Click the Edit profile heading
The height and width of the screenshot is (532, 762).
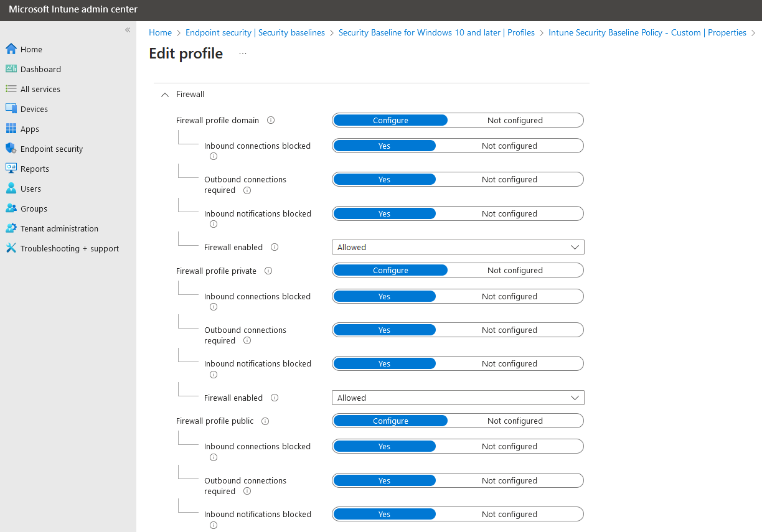click(186, 54)
